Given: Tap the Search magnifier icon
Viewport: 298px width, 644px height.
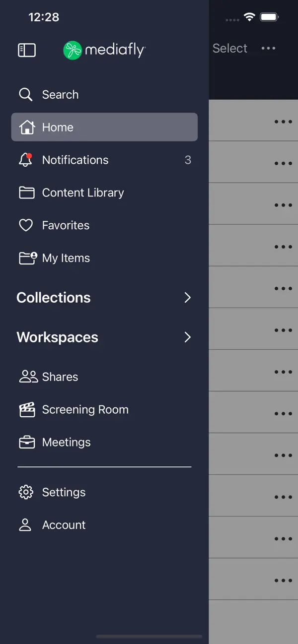Looking at the screenshot, I should 26,94.
